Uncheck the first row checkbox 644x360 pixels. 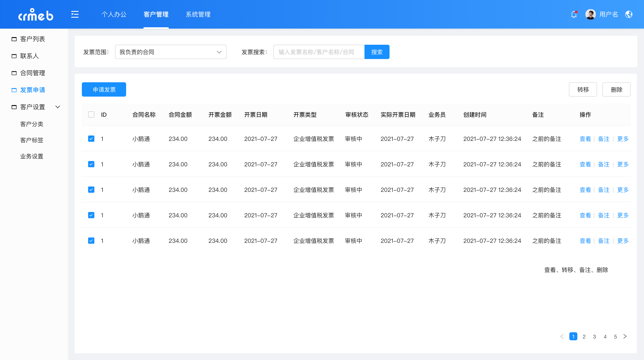point(91,139)
